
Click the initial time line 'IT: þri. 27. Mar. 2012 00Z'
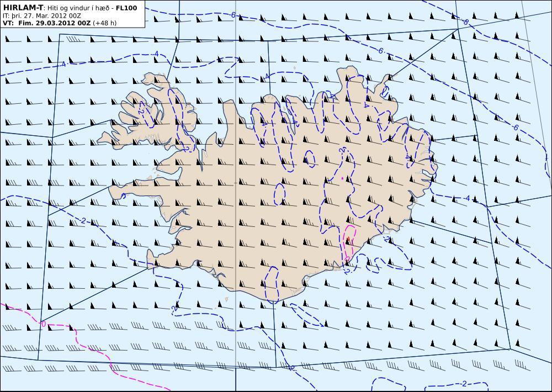pos(41,15)
